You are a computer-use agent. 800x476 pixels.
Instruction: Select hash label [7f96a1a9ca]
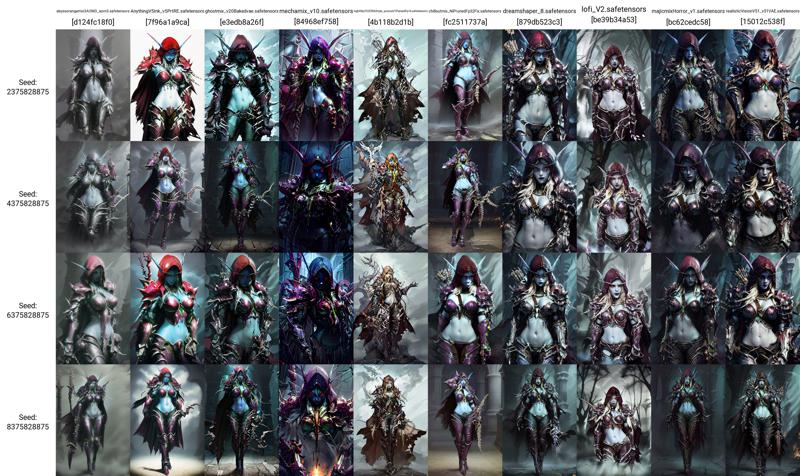167,22
